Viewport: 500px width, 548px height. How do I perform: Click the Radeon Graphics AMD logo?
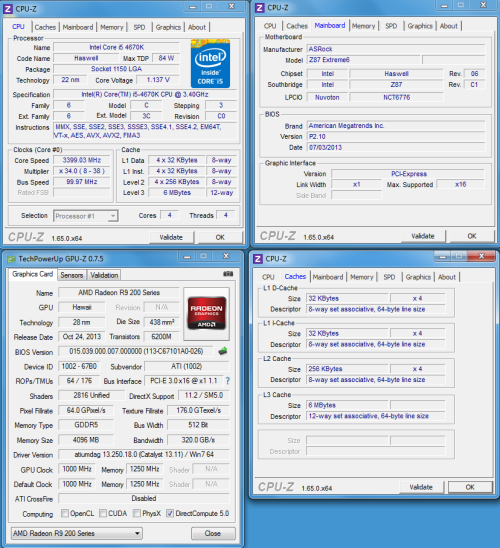pos(206,313)
